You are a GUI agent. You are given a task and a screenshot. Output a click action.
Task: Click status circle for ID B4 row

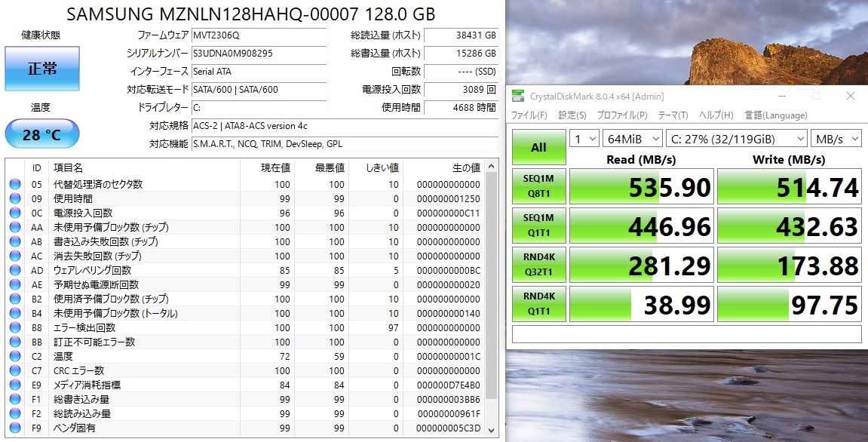point(15,314)
